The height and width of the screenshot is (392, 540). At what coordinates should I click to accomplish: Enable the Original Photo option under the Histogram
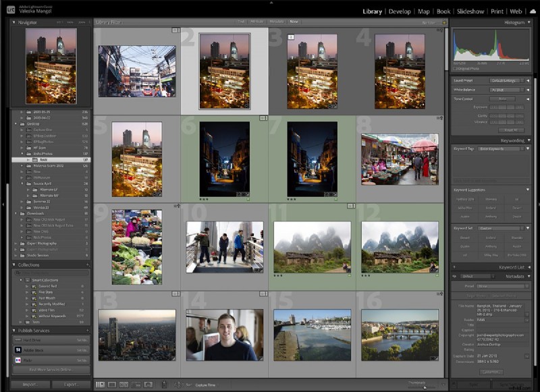coord(455,69)
